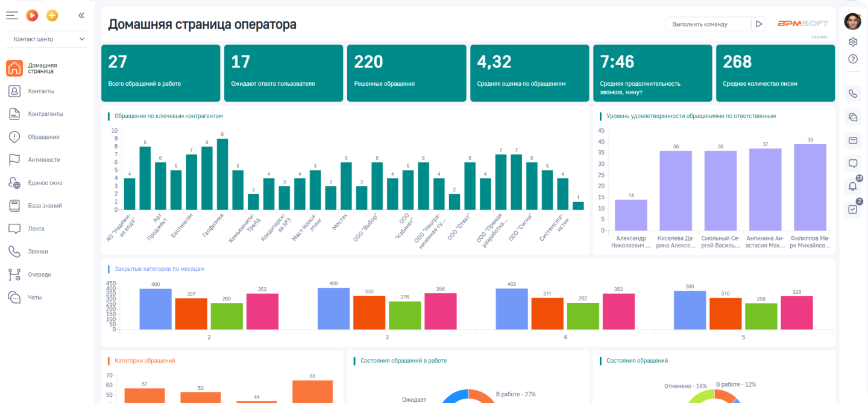Open the Ожидают ответа пользователя tile
The height and width of the screenshot is (403, 868).
284,73
